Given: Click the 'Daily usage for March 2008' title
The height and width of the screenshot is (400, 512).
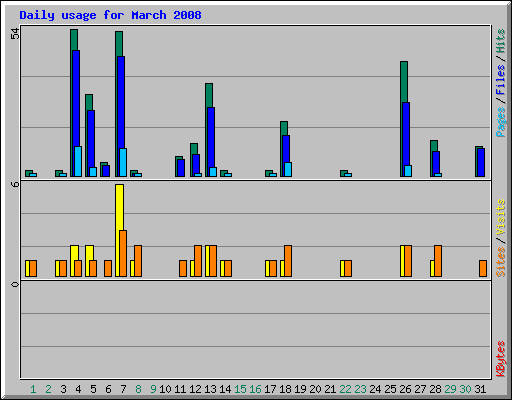Looking at the screenshot, I should 110,15.
